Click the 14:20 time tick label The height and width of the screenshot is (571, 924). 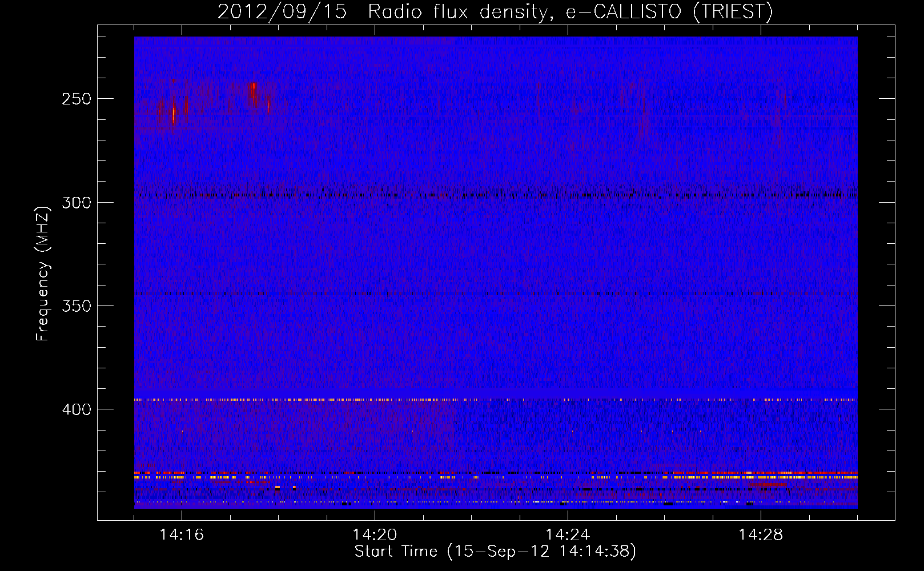[375, 535]
